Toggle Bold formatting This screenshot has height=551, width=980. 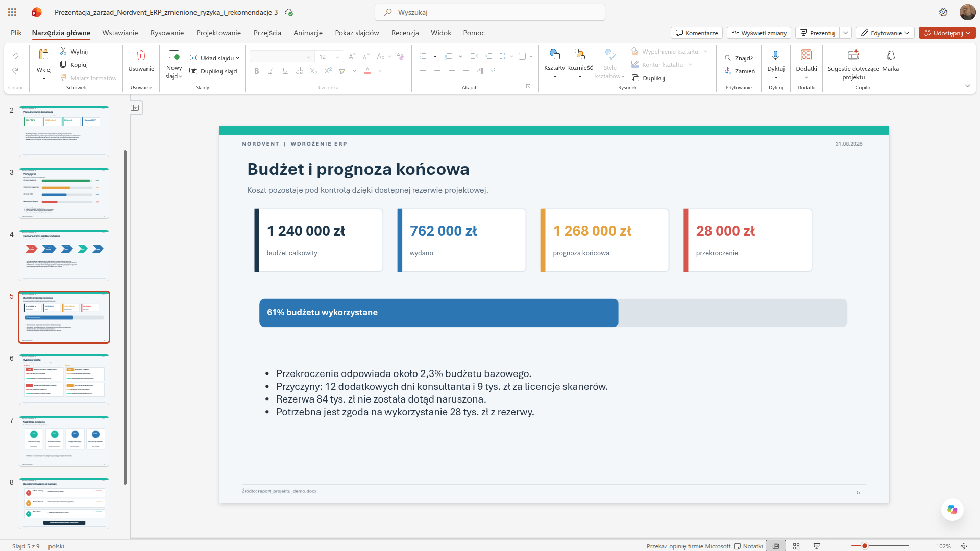(x=257, y=71)
